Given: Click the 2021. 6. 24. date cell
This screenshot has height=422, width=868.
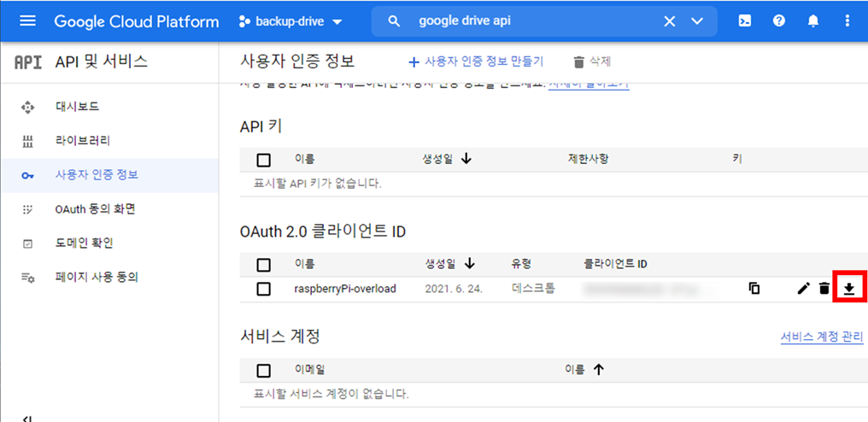Looking at the screenshot, I should [x=454, y=289].
